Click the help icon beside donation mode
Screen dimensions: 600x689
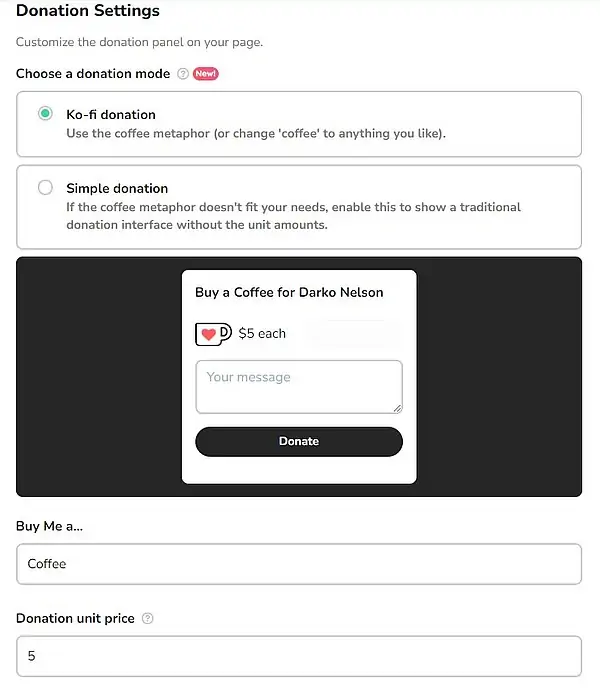tap(183, 74)
